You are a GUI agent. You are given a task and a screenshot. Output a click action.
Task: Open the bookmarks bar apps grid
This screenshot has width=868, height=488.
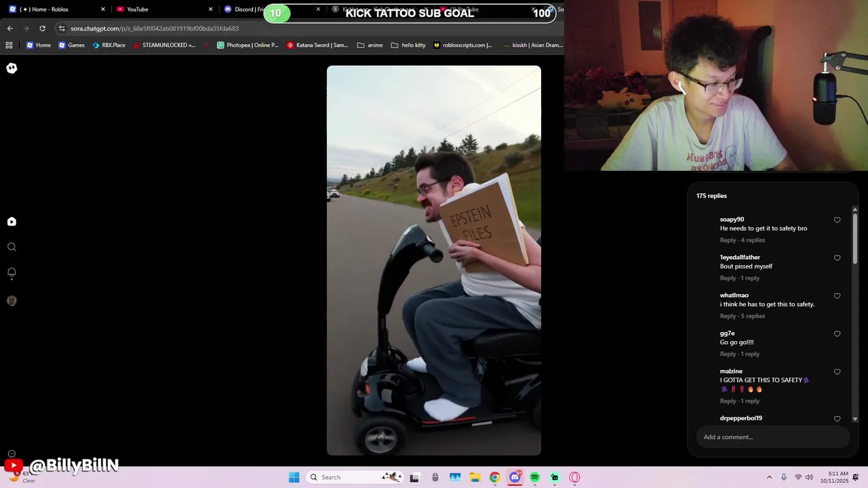click(9, 45)
